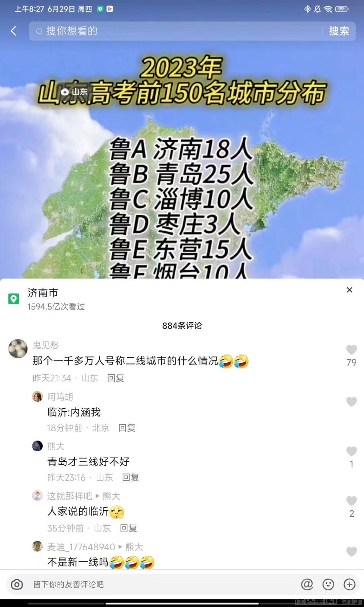Tap the plus icon in comment bar
This screenshot has width=364, height=607.
click(x=350, y=584)
